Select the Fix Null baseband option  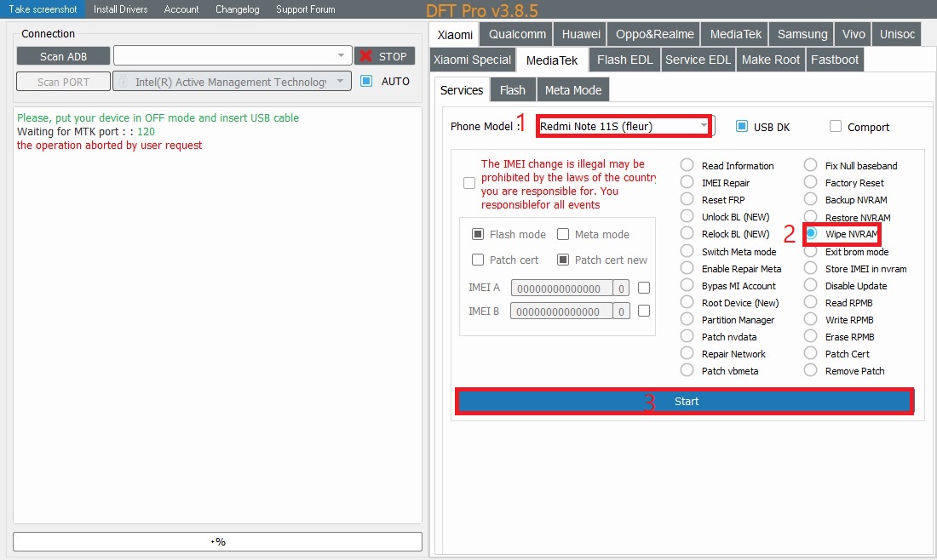coord(810,165)
